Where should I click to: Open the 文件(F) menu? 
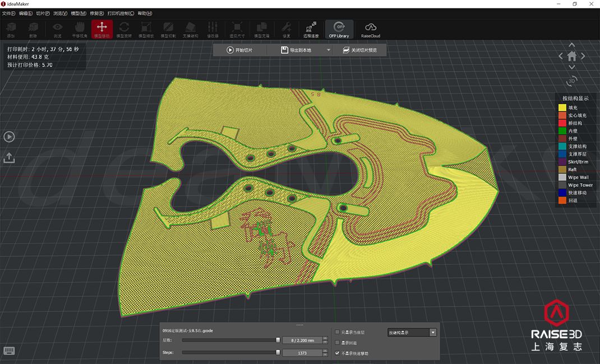pyautogui.click(x=8, y=13)
